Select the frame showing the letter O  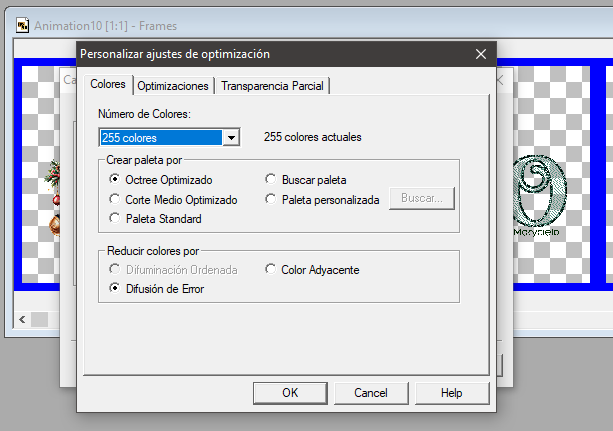point(539,195)
